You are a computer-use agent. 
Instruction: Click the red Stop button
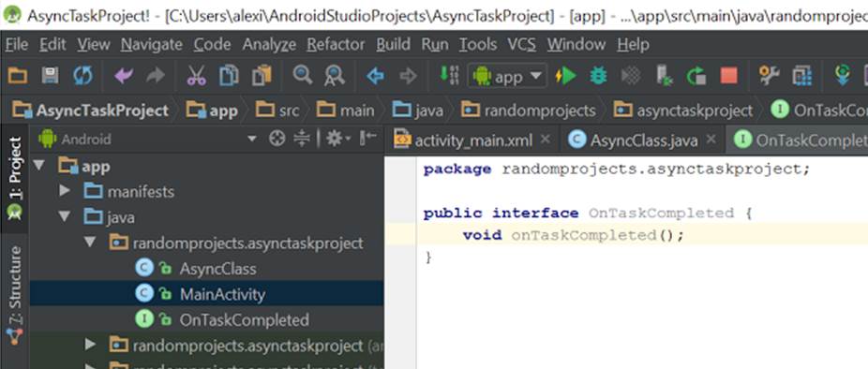(x=729, y=76)
